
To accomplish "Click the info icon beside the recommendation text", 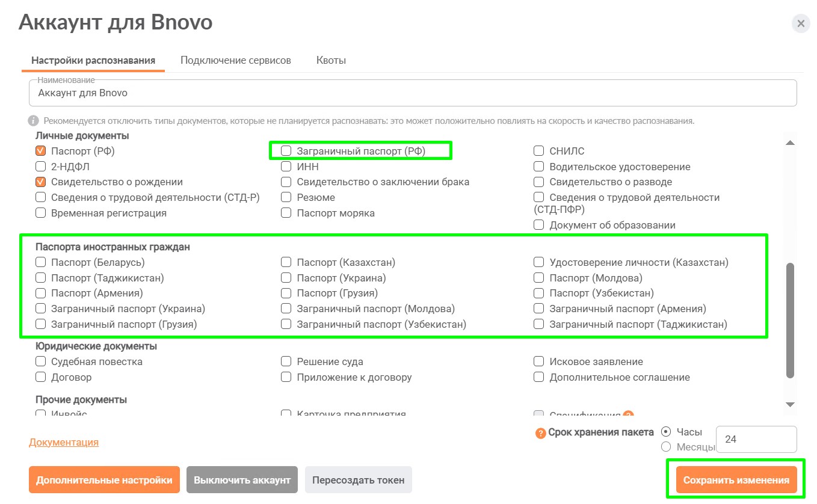I will point(34,121).
